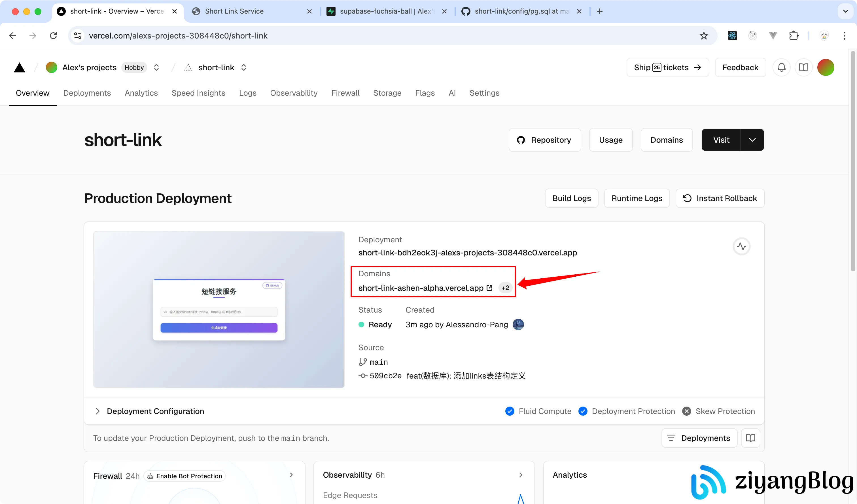Screen dimensions: 857x504
Task: Expand Deployment Configuration section
Action: click(97, 411)
